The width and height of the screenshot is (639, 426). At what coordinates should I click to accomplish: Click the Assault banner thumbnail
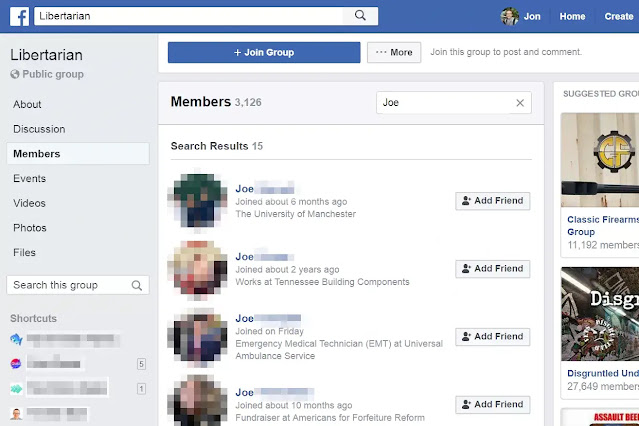coord(600,417)
